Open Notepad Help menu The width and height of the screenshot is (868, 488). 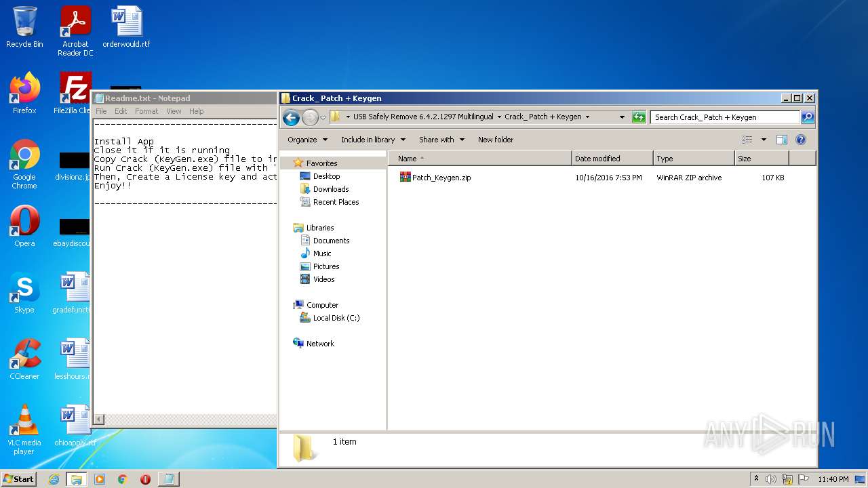click(196, 111)
